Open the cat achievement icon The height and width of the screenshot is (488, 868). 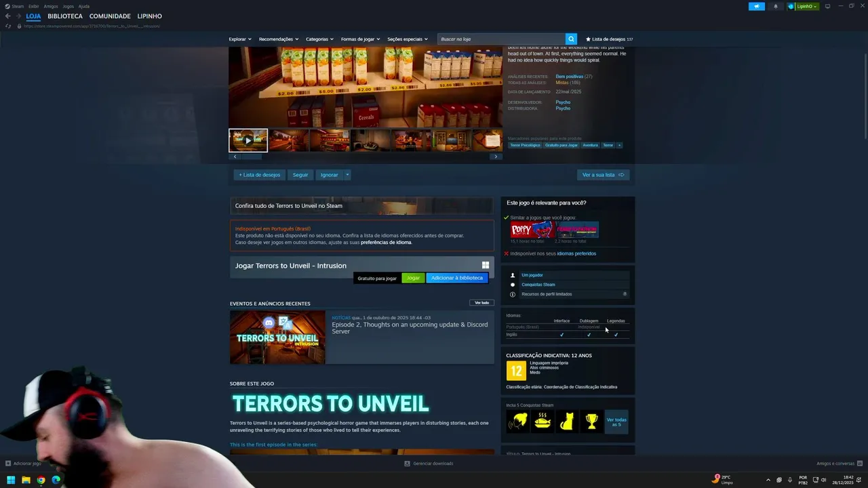click(x=567, y=422)
